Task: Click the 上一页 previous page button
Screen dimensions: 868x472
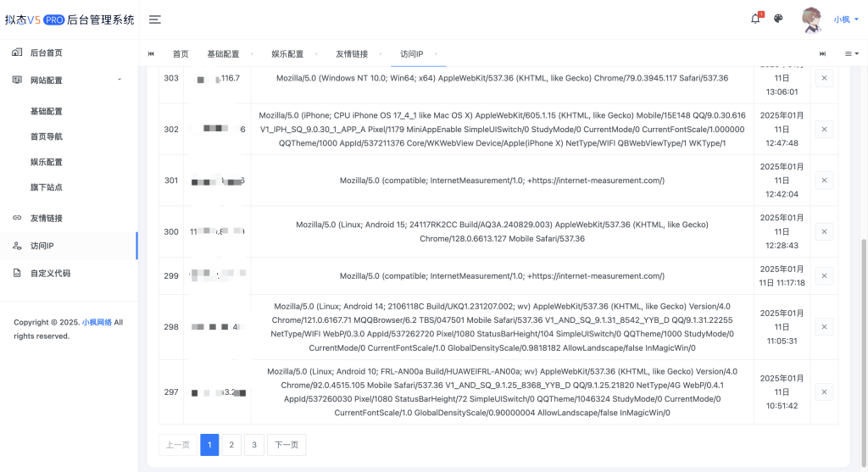Action: click(x=178, y=445)
